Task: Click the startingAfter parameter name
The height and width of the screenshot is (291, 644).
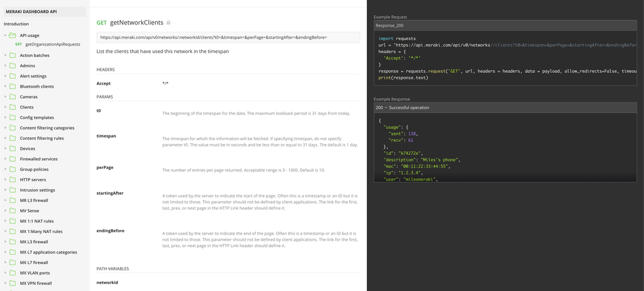Action: coord(110,193)
